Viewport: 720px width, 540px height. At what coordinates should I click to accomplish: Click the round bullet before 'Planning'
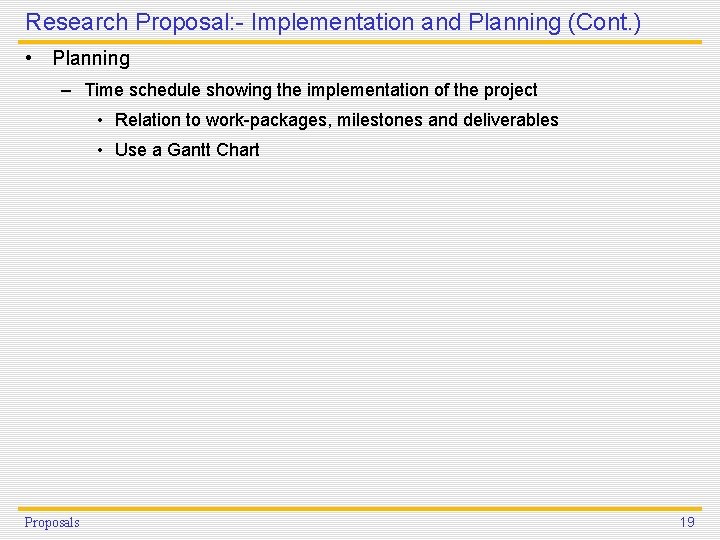coord(31,58)
